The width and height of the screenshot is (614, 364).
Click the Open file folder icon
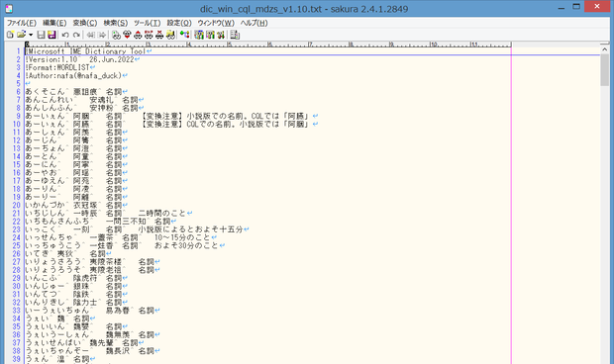click(21, 35)
